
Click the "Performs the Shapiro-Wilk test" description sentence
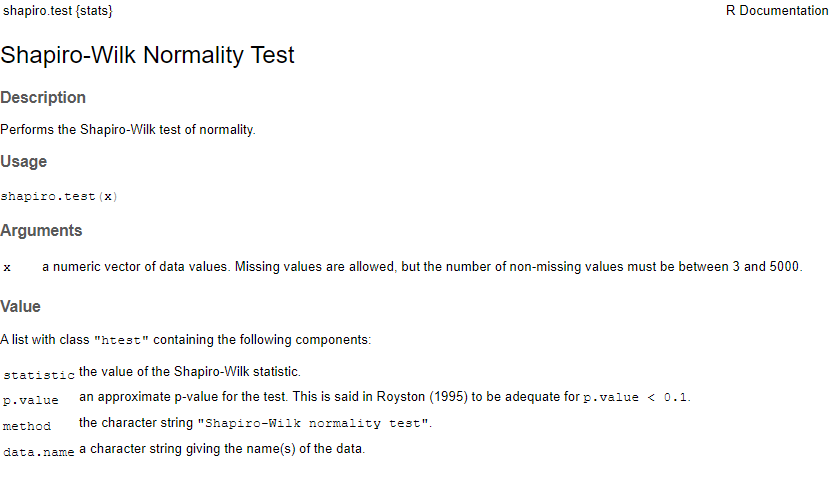tap(128, 130)
